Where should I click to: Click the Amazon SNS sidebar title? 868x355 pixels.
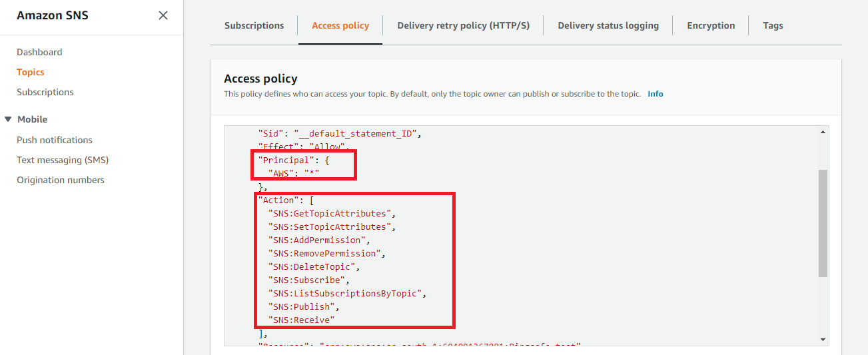[x=51, y=15]
